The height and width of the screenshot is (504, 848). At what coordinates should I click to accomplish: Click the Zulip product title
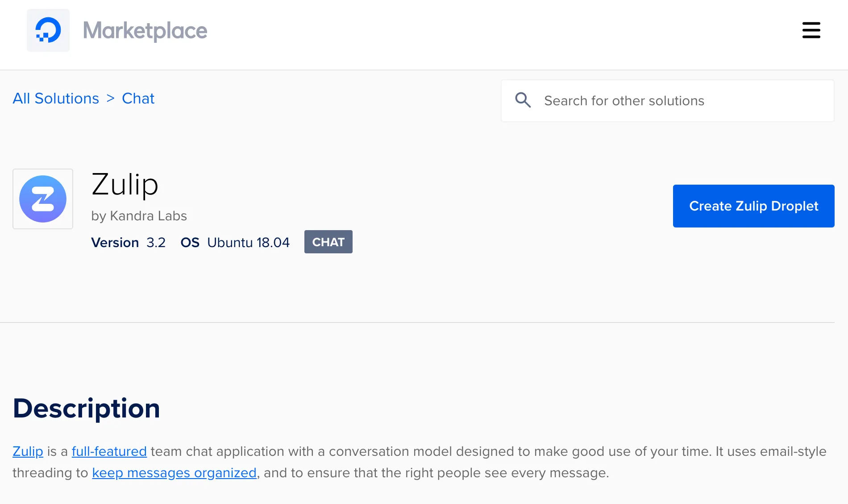click(x=125, y=185)
